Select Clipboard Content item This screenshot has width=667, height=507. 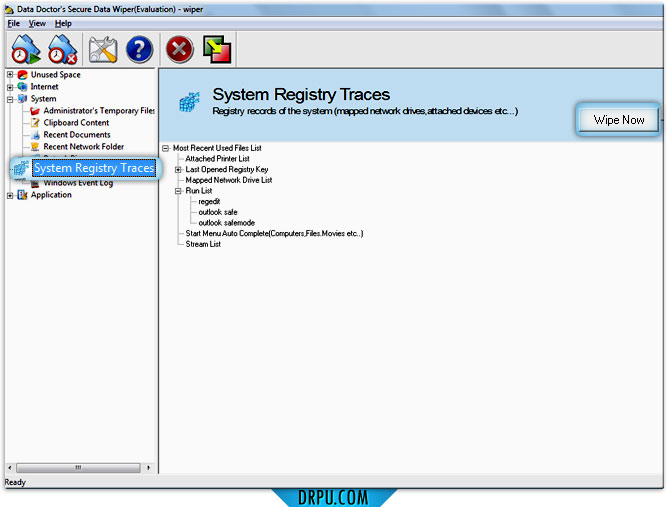tap(76, 122)
